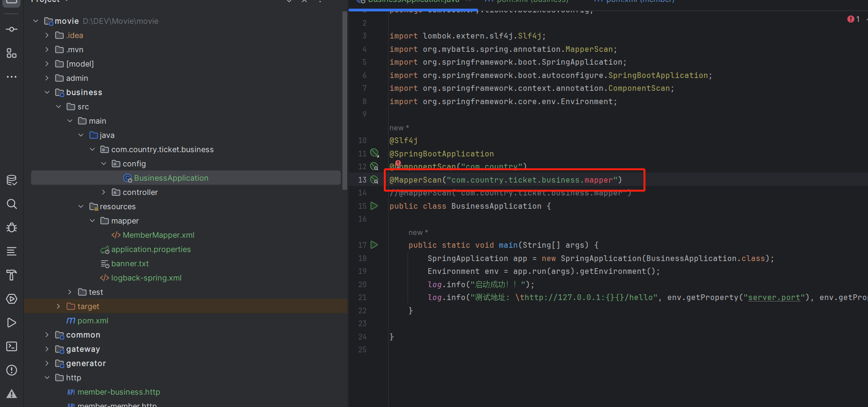The width and height of the screenshot is (868, 407).
Task: Open logback-spring.xml file
Action: point(146,278)
